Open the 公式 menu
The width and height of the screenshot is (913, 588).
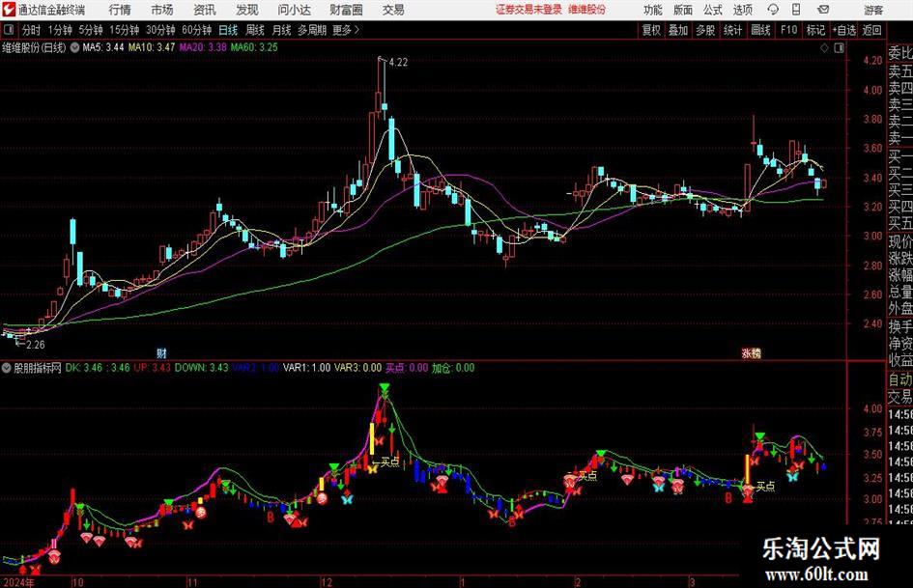[x=713, y=10]
